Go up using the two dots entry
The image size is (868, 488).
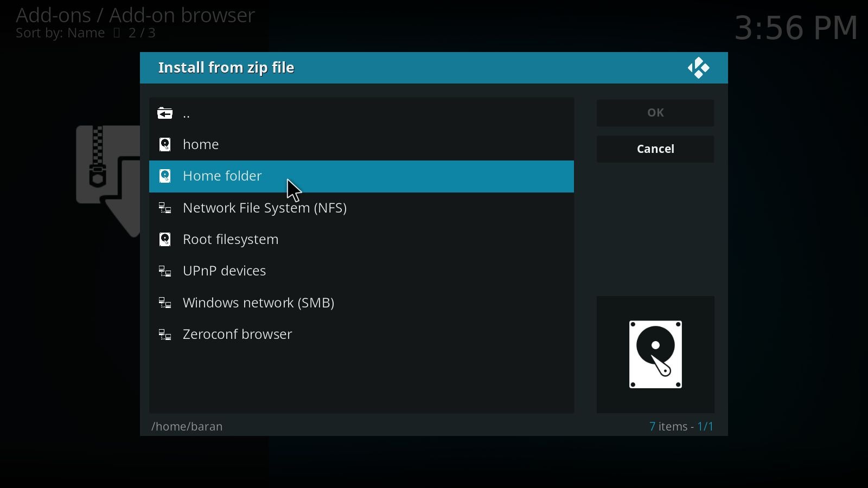[x=361, y=113]
